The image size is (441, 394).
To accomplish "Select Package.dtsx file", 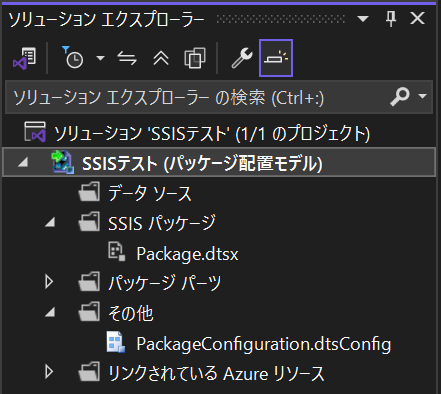I will click(x=187, y=254).
